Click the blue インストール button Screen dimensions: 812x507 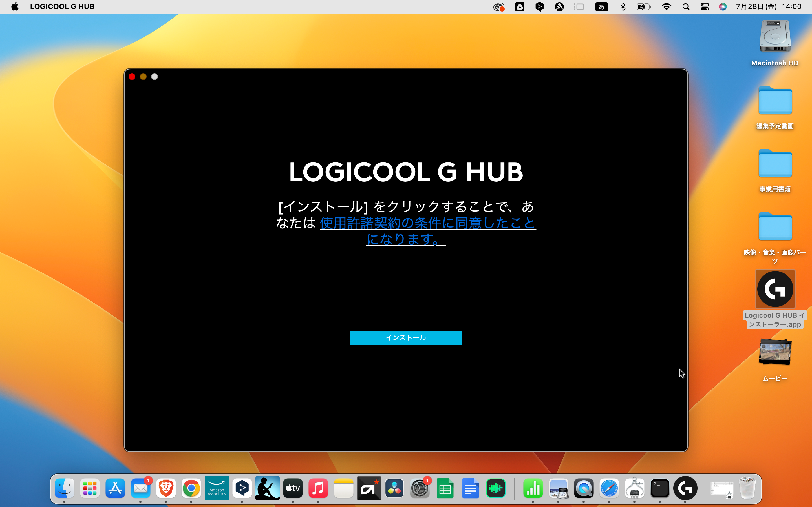[406, 337]
